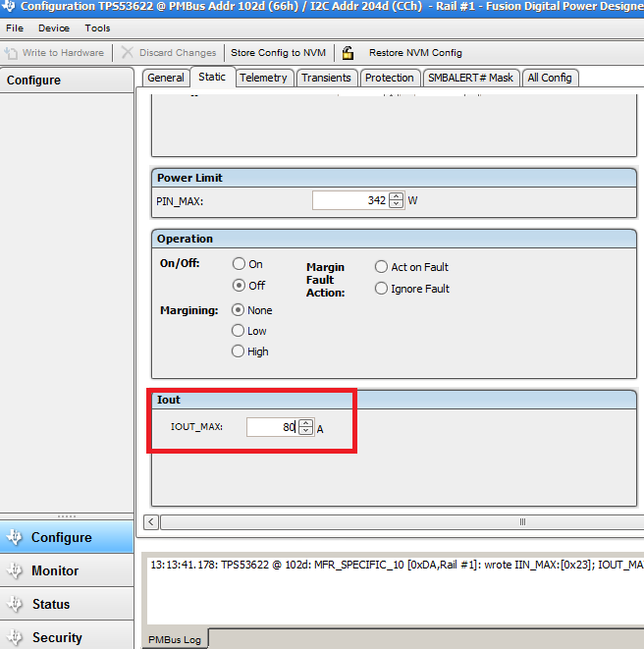Click the Power Limit section header
Viewport: 644px width, 649px height.
pos(394,178)
